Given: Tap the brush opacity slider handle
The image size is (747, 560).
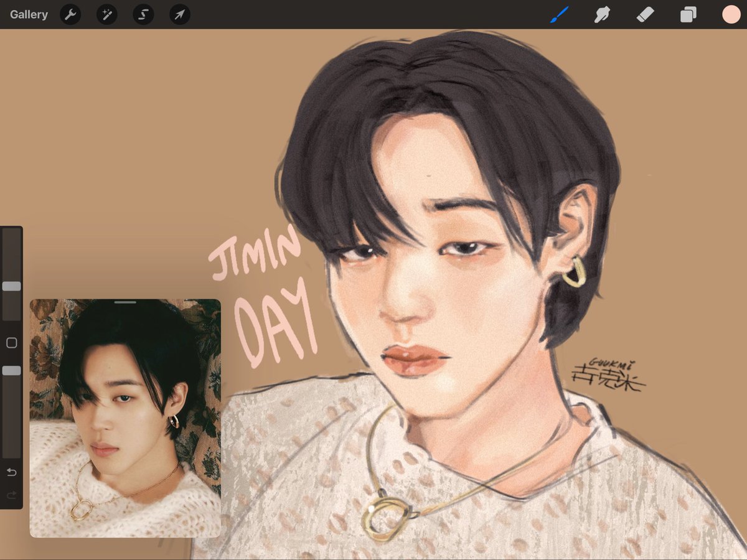Looking at the screenshot, I should tap(11, 371).
